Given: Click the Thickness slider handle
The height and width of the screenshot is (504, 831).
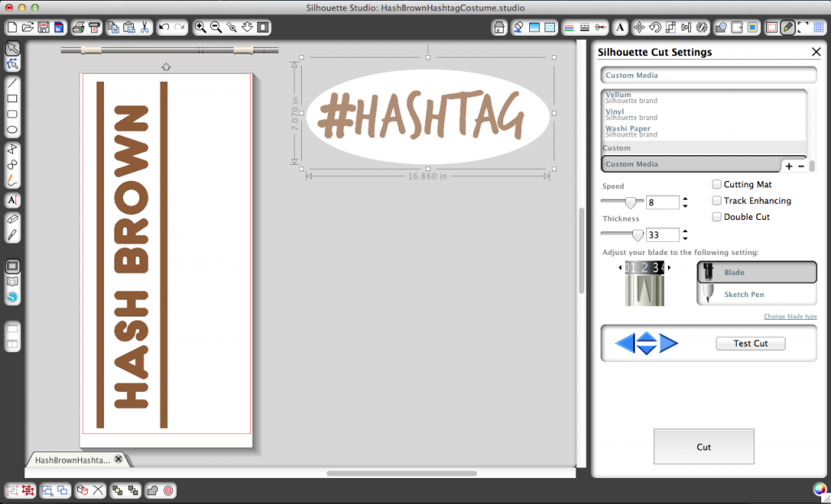Looking at the screenshot, I should click(x=638, y=235).
